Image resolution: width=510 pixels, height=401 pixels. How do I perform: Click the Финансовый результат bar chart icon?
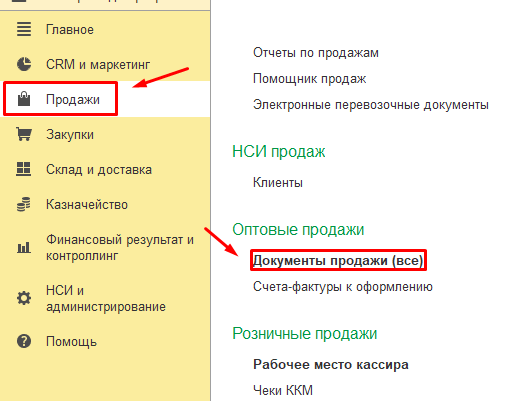tap(24, 247)
